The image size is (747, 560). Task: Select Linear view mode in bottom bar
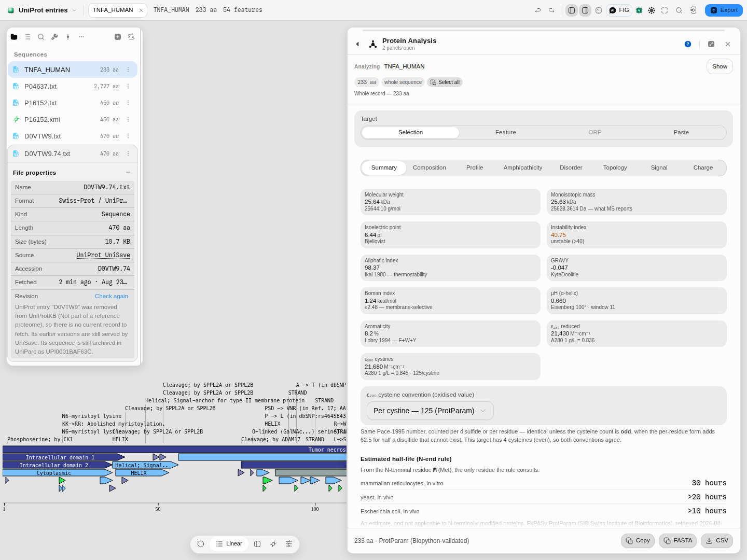pos(229,544)
